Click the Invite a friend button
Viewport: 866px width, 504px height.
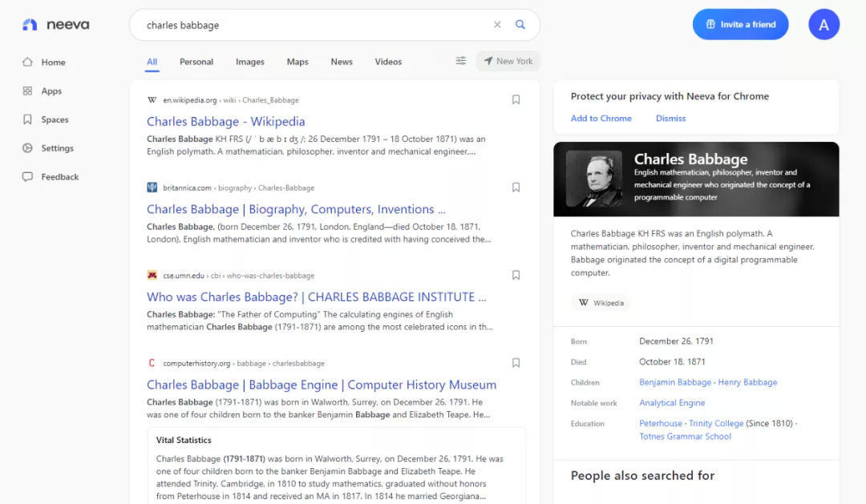coord(740,25)
